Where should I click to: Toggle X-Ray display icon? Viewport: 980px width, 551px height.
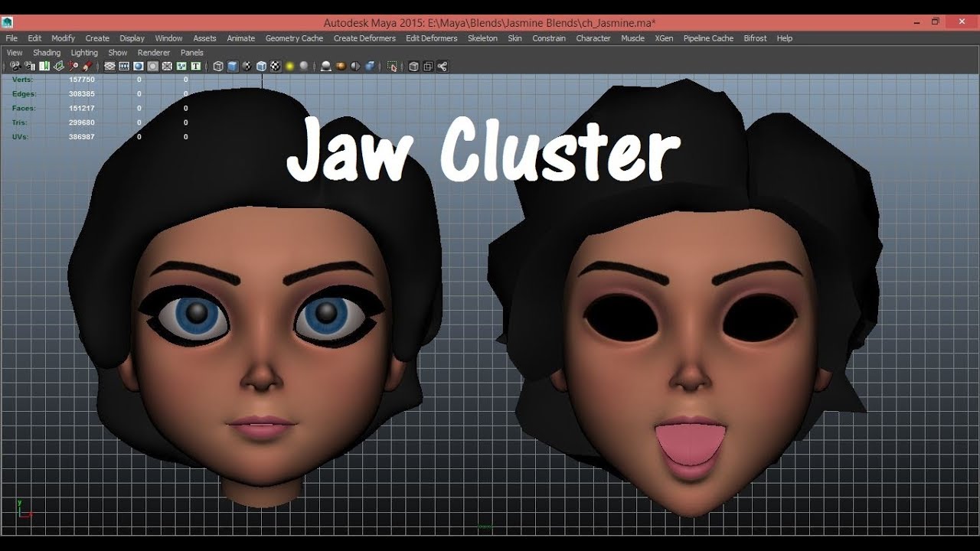click(414, 67)
